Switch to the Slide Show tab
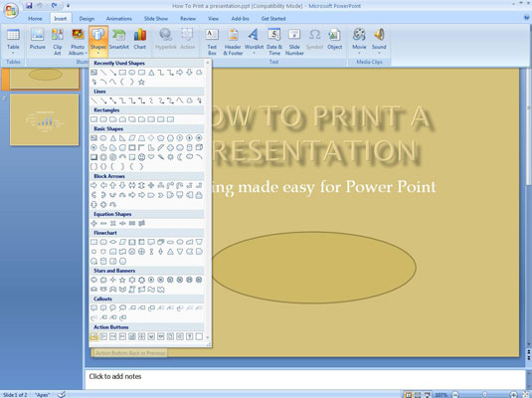Image resolution: width=532 pixels, height=398 pixels. click(x=156, y=19)
